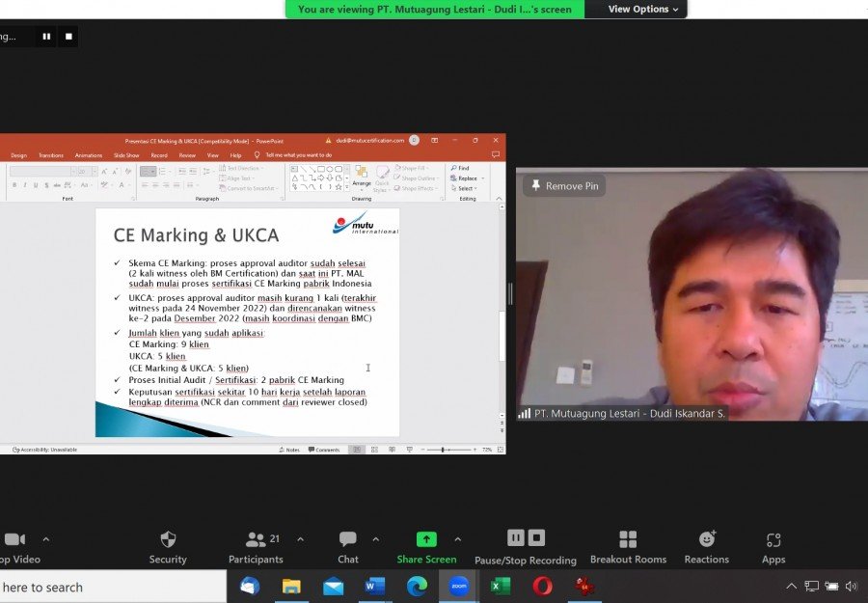Open the Text Direction dropdown
Viewport: 868px width, 603px height.
242,168
